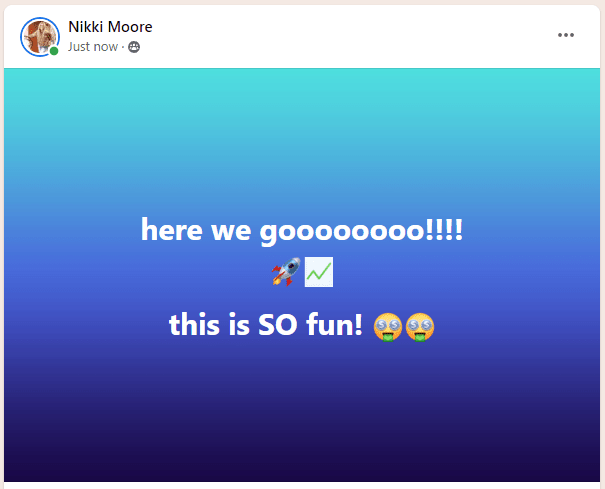This screenshot has width=605, height=489.
Task: Click the globe public audience icon
Action: 134,47
